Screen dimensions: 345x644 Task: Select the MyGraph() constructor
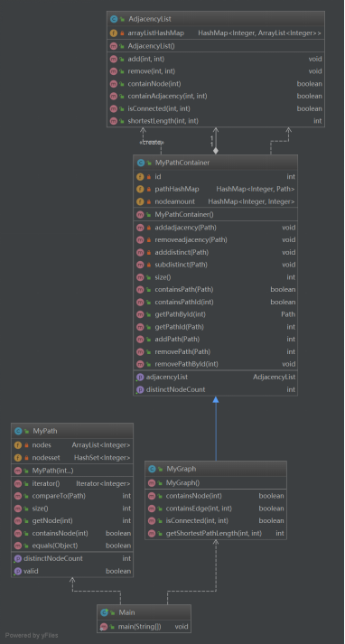point(216,482)
